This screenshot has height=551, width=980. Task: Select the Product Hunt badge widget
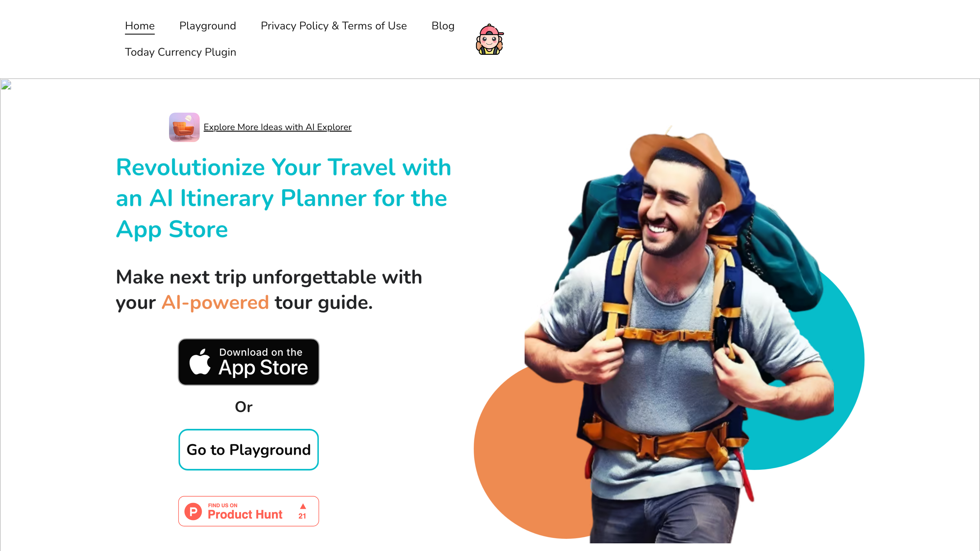coord(248,511)
